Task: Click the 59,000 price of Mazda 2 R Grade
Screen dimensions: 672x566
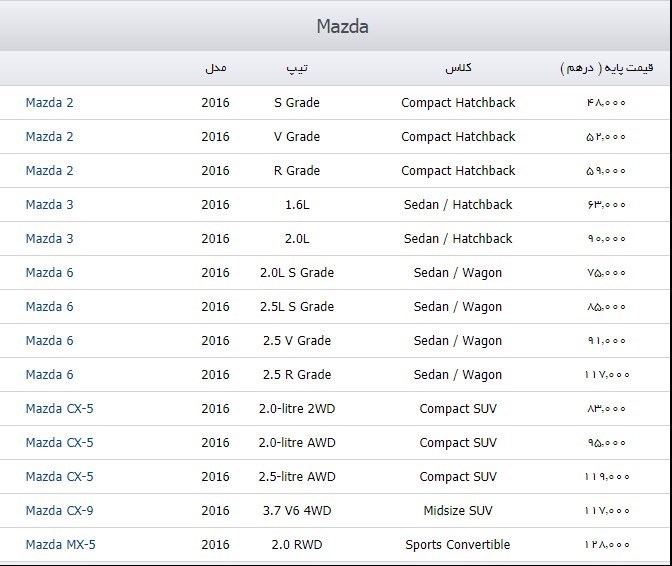Action: (607, 171)
